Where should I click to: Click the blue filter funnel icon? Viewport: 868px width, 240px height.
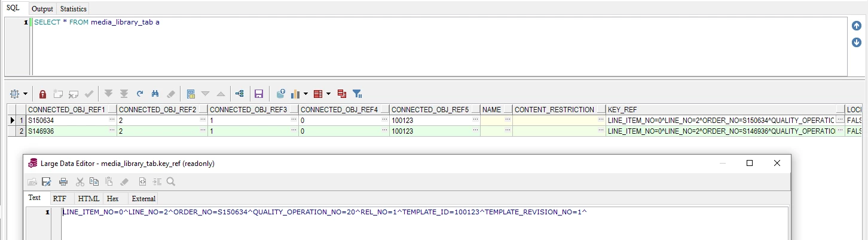pos(357,94)
